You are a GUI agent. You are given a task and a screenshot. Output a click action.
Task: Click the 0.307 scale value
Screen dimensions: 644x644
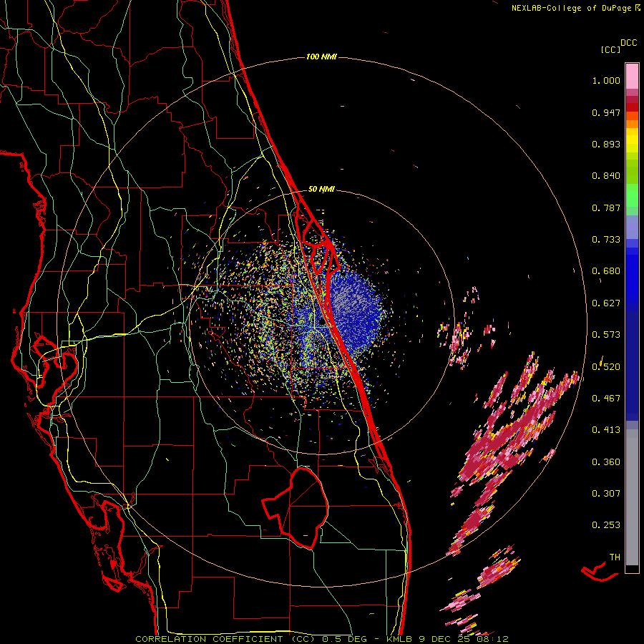(x=606, y=494)
